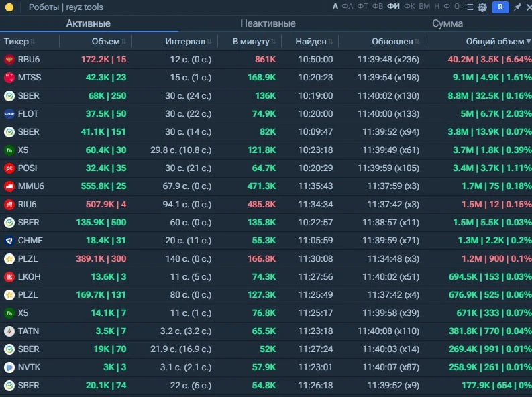Screen dimensions: 532x397
Task: Click SBER icon in 20.1K row
Action: [x=9, y=386]
